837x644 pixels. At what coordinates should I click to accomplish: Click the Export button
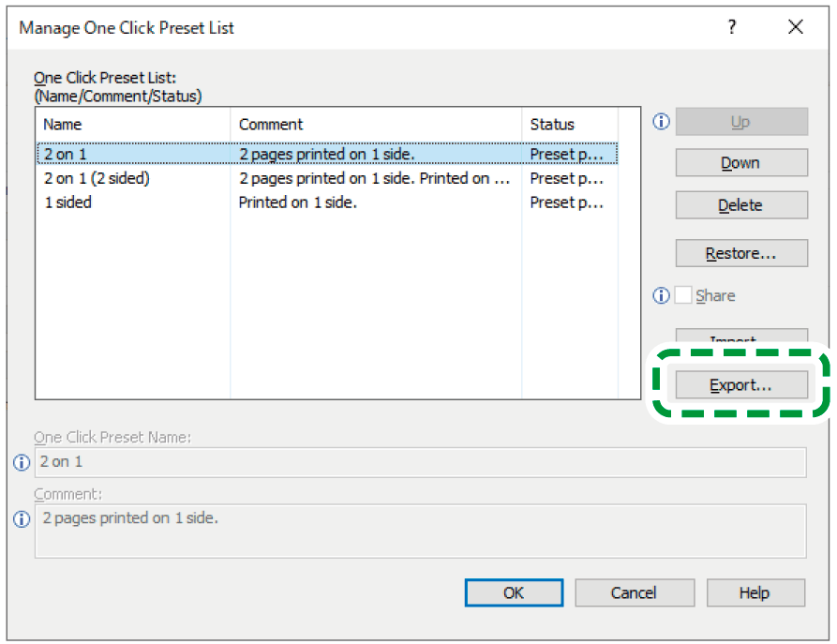pyautogui.click(x=741, y=384)
